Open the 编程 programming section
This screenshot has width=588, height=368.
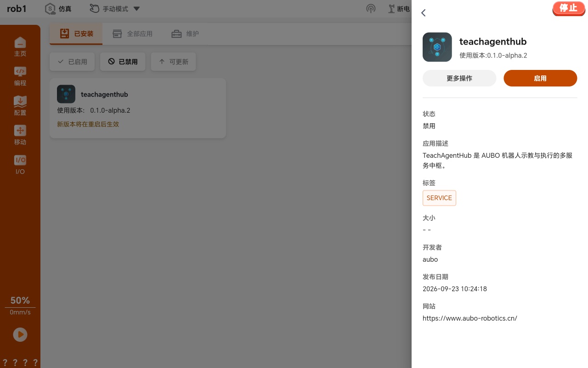pos(20,76)
